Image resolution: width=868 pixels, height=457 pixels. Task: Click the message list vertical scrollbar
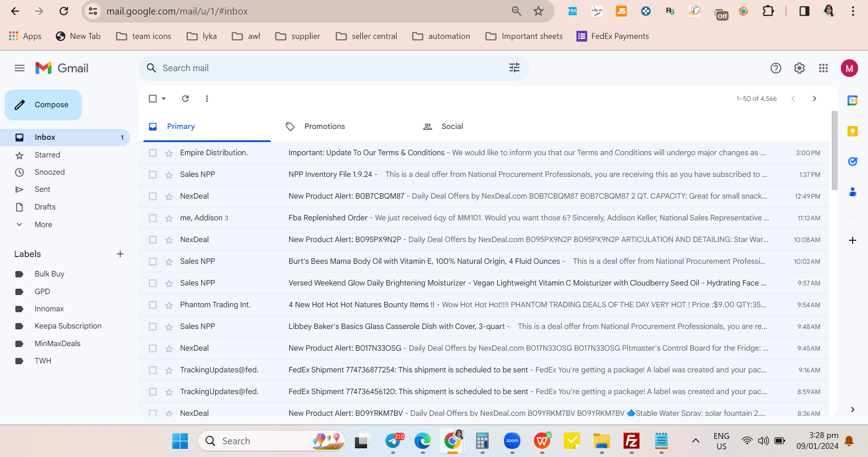tap(835, 151)
